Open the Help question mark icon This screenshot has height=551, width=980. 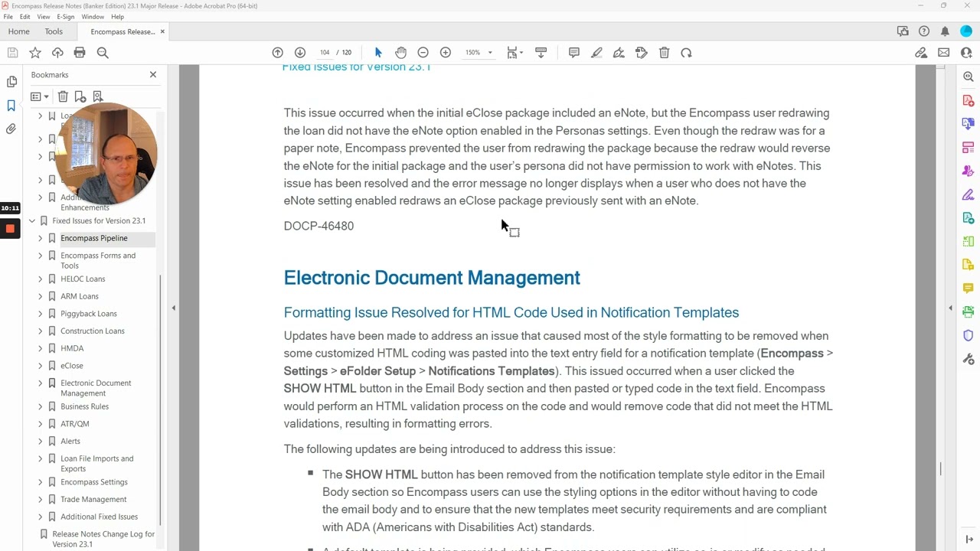click(924, 31)
